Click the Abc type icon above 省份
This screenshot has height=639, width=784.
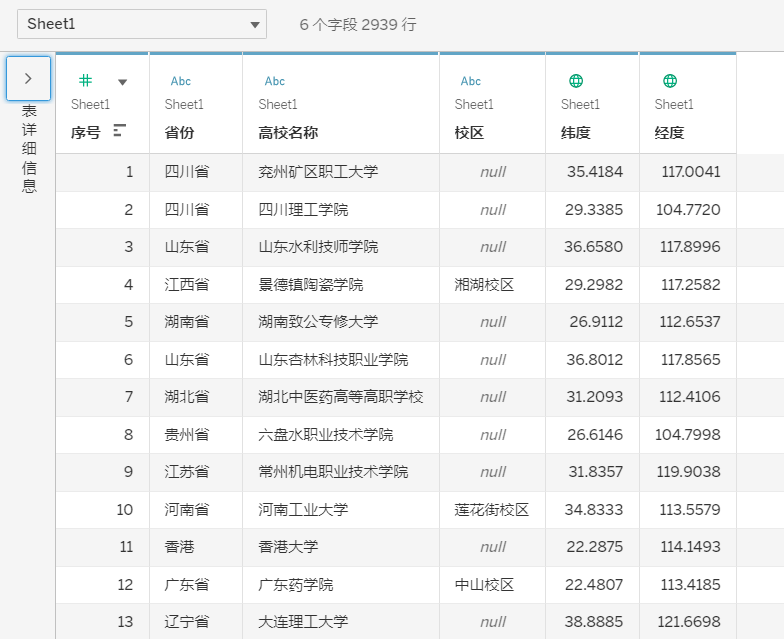pos(180,81)
